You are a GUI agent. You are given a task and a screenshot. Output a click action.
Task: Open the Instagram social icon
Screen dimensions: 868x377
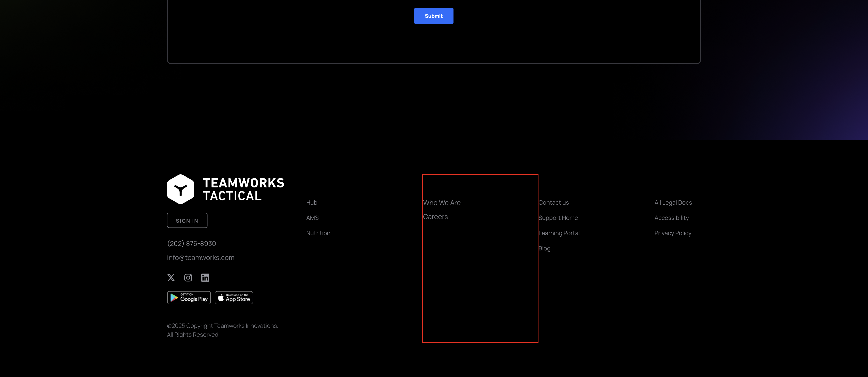[x=188, y=278]
